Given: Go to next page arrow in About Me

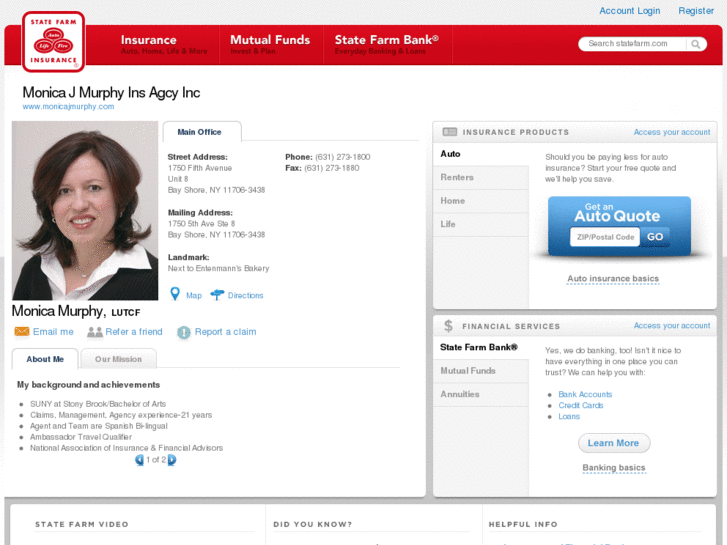Looking at the screenshot, I should coord(172,460).
